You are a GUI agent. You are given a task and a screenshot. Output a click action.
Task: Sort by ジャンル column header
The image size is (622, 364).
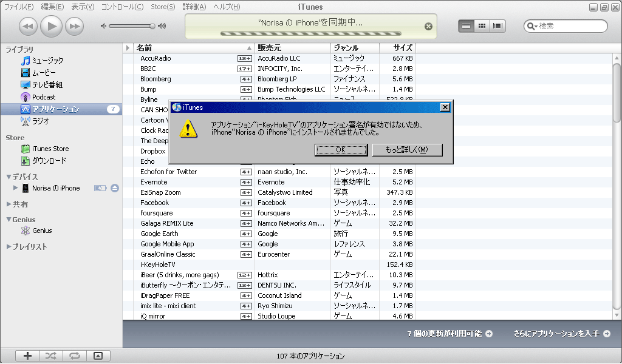[355, 48]
